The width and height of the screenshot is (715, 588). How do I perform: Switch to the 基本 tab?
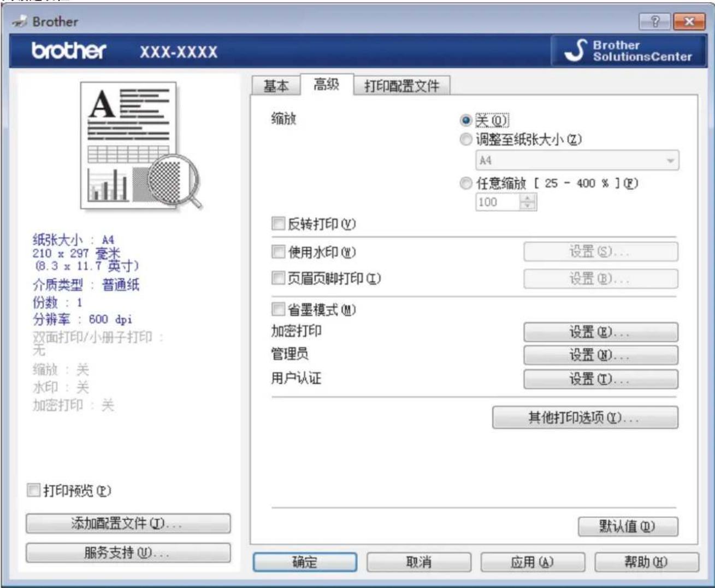[x=276, y=85]
